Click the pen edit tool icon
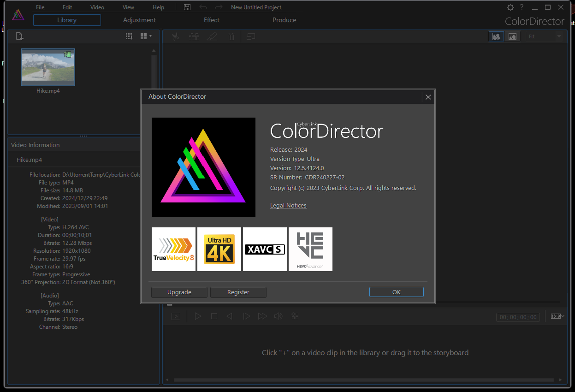Viewport: 575px width, 392px height. 212,36
